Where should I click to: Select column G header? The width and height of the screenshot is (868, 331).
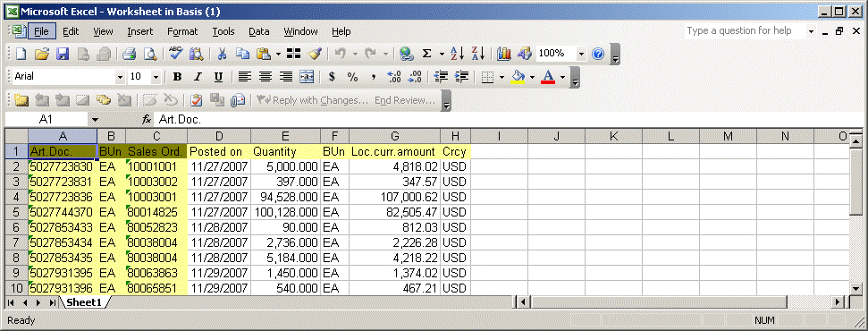[x=395, y=136]
